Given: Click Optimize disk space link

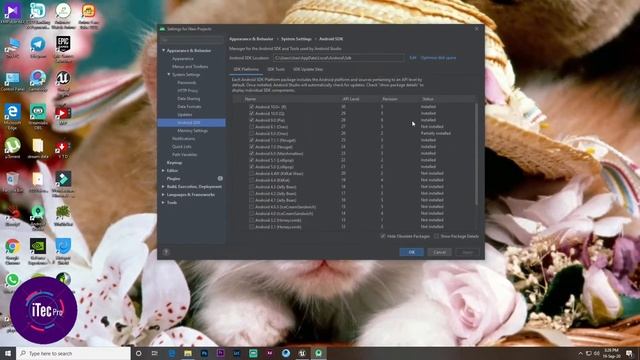Looking at the screenshot, I should 438,58.
